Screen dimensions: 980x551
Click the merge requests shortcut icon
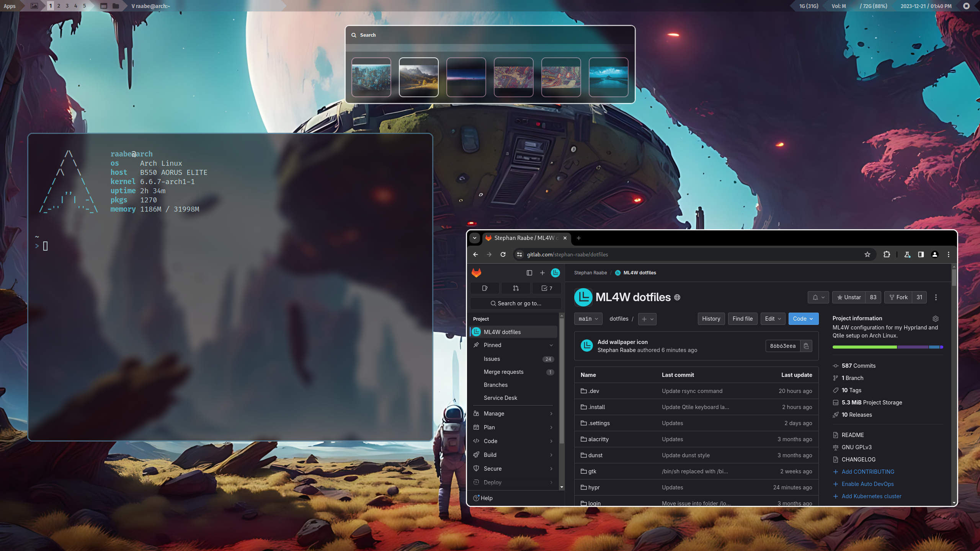tap(516, 288)
